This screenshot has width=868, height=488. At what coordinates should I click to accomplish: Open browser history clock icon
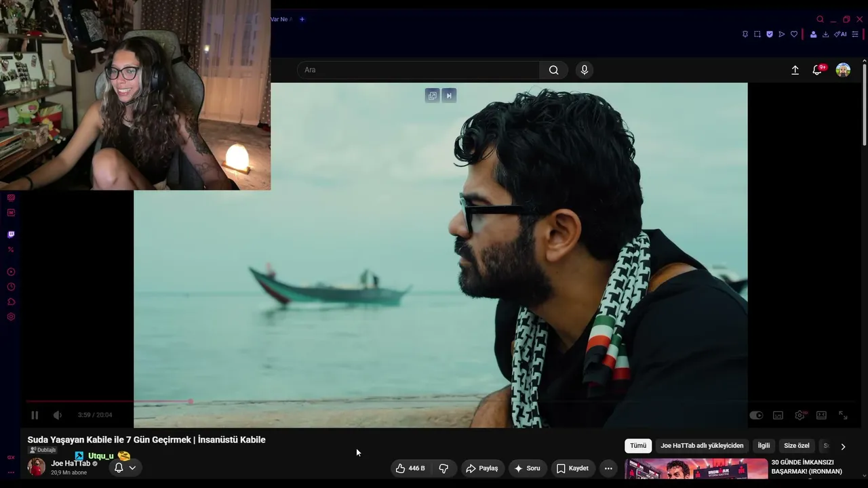11,287
